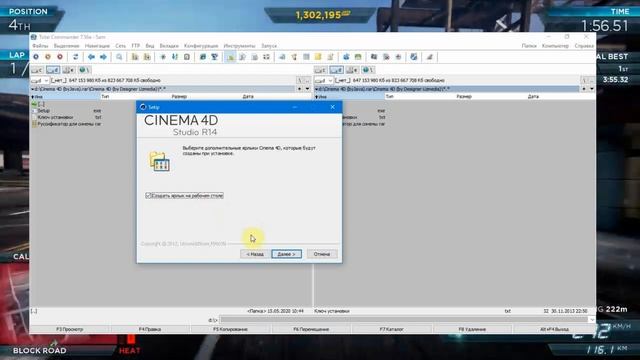The image size is (640, 360).
Task: Select drive c button in left panel
Action: pyautogui.click(x=37, y=70)
